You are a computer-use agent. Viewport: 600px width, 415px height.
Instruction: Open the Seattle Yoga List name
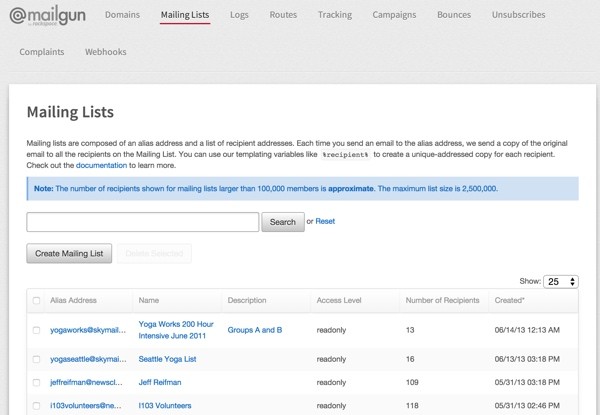coord(167,359)
